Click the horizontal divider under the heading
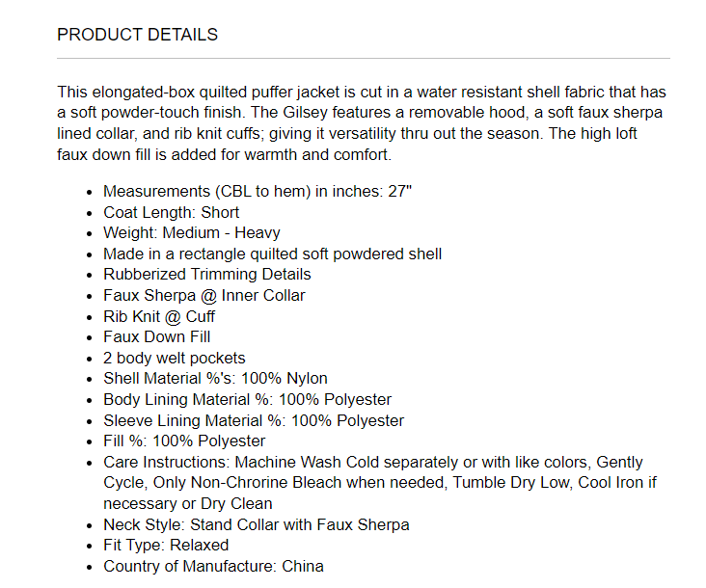706x588 pixels. point(364,59)
